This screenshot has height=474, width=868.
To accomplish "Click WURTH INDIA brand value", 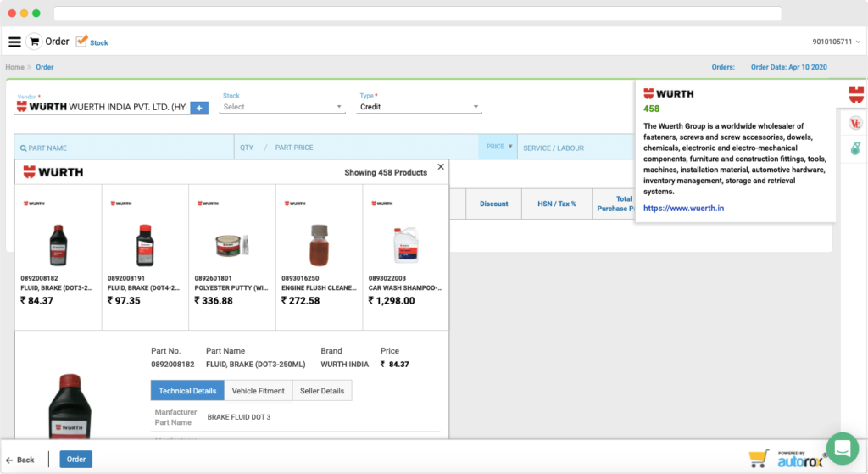I will (344, 365).
